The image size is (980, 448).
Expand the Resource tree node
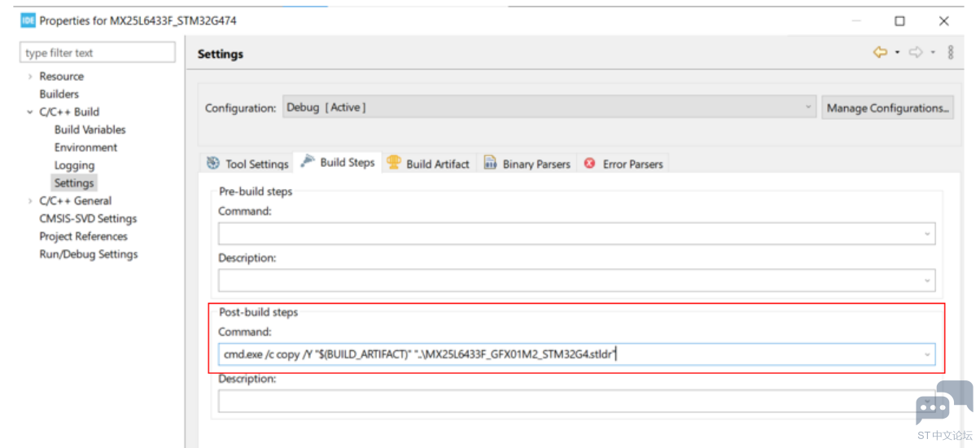30,77
